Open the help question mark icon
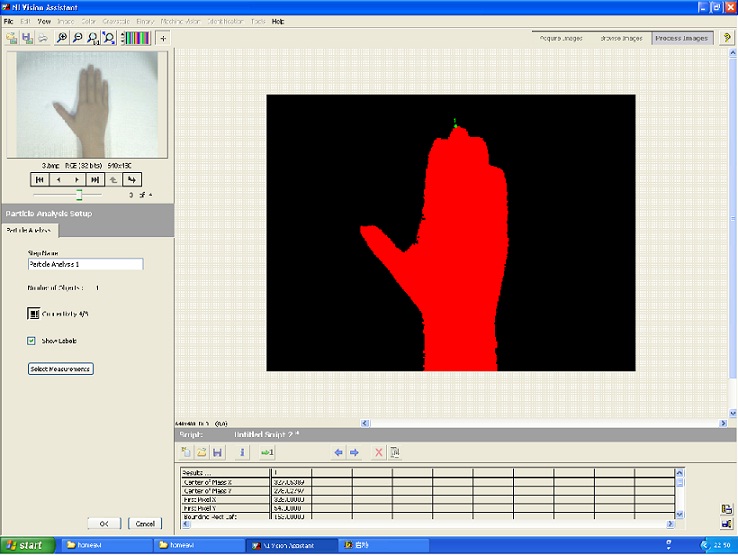Screen dimensions: 738x556 click(727, 38)
